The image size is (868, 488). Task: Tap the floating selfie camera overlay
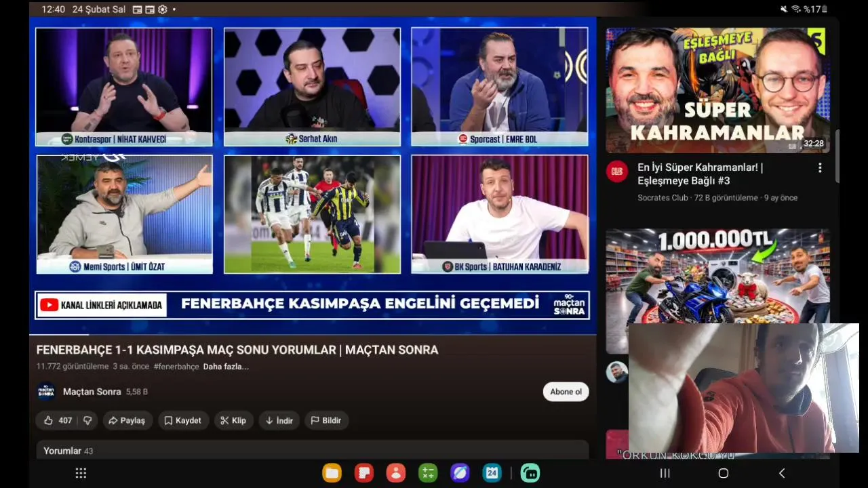(x=744, y=388)
